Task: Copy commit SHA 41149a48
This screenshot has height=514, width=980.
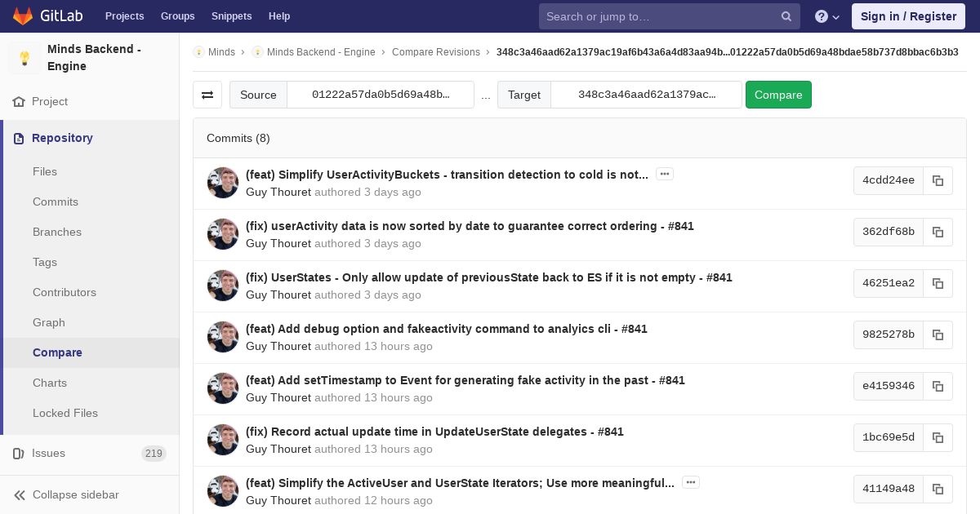Action: click(938, 489)
